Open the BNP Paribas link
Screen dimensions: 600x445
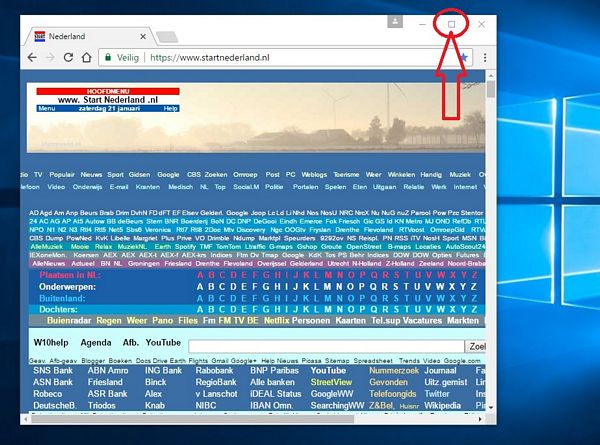pos(274,370)
